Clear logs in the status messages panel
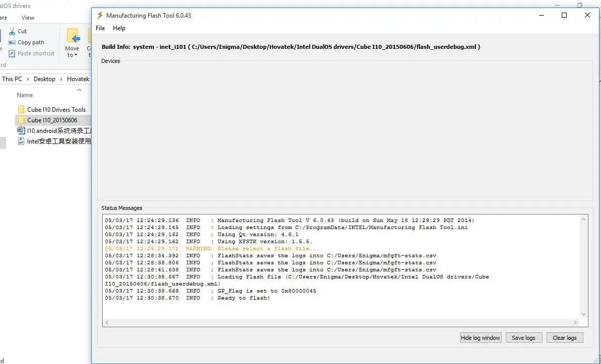The width and height of the screenshot is (601, 364). point(565,337)
